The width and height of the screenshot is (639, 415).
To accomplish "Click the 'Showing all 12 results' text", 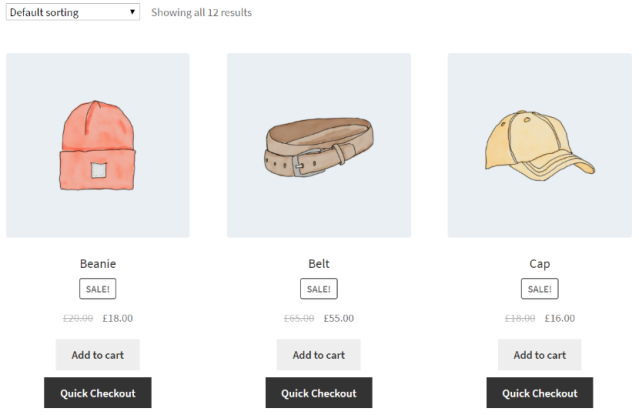I will pyautogui.click(x=201, y=13).
